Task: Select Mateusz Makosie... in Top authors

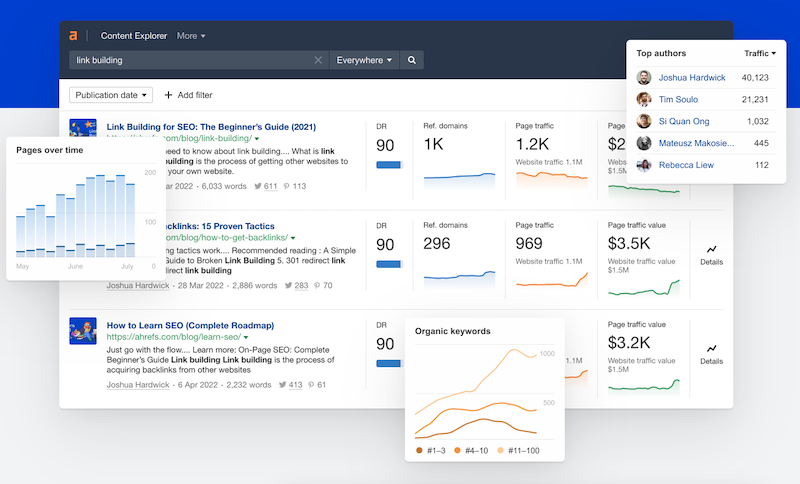Action: point(696,143)
